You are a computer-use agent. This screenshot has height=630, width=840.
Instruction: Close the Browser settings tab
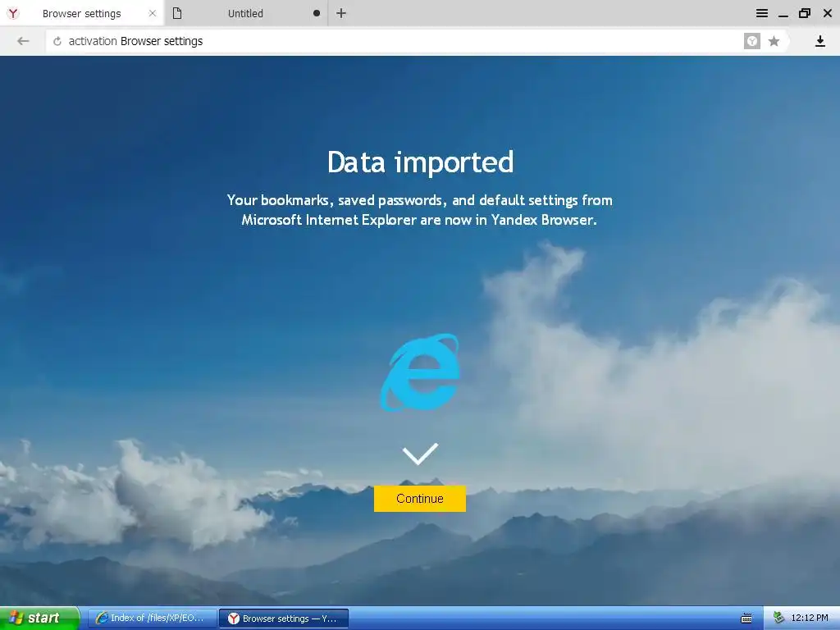[153, 13]
